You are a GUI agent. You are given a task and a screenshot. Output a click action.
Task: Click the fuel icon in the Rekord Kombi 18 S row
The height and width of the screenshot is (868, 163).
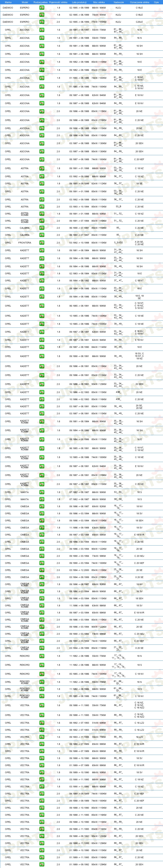tap(41, 689)
